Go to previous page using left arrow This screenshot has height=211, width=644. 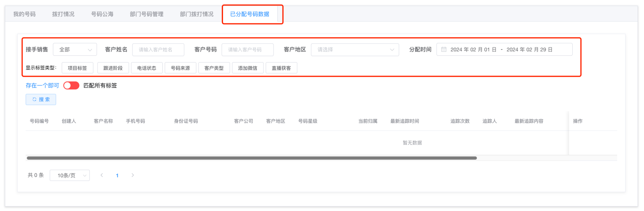click(x=102, y=175)
